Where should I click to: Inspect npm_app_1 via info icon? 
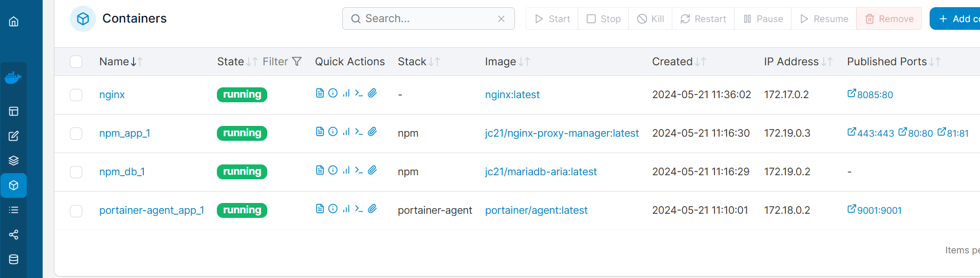[333, 132]
